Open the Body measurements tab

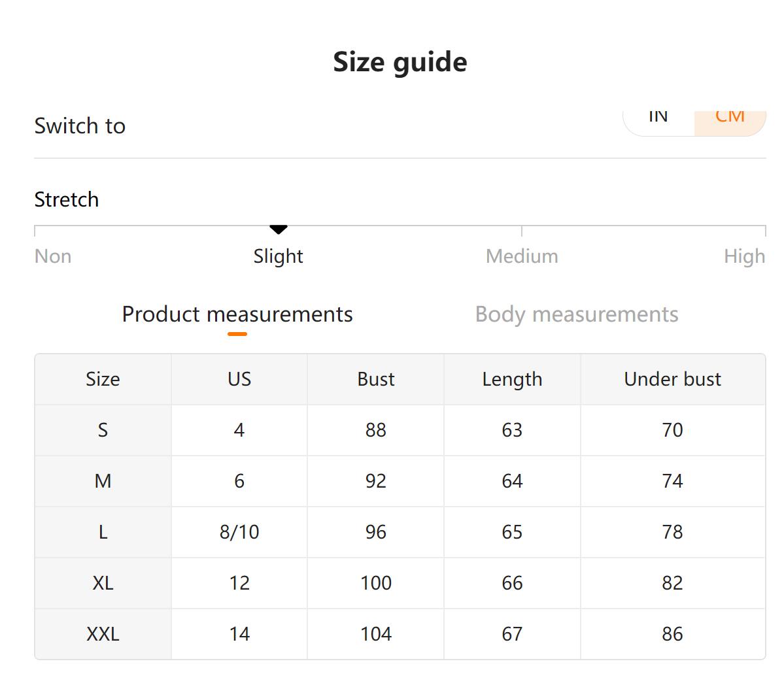577,314
